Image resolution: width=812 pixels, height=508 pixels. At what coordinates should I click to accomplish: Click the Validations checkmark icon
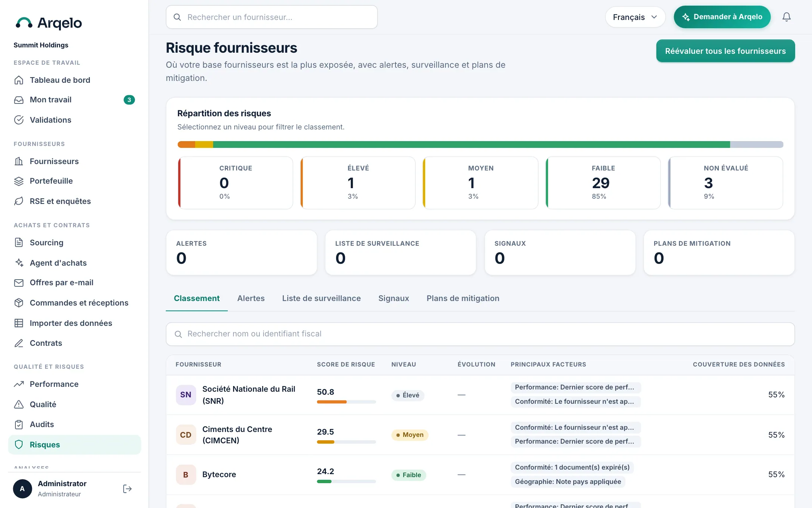click(x=19, y=120)
